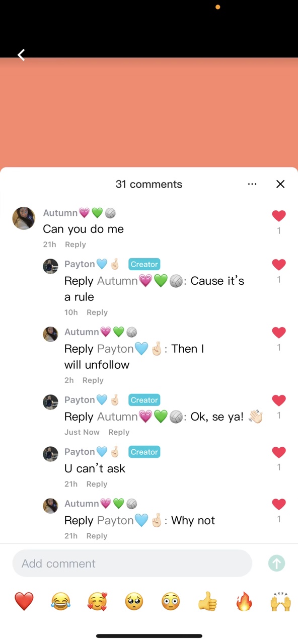This screenshot has height=644, width=298.
Task: Reply to the "Just Now" Payton comment
Action: (x=119, y=432)
